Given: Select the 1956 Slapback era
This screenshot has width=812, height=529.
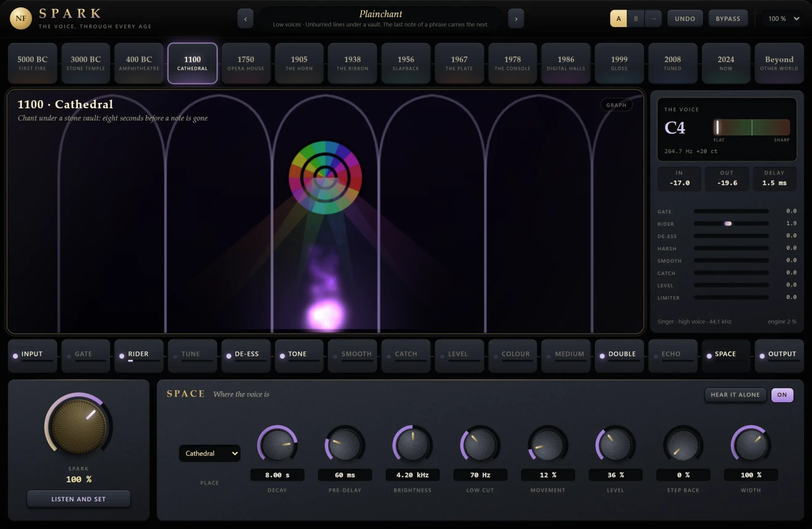Looking at the screenshot, I should click(x=406, y=63).
